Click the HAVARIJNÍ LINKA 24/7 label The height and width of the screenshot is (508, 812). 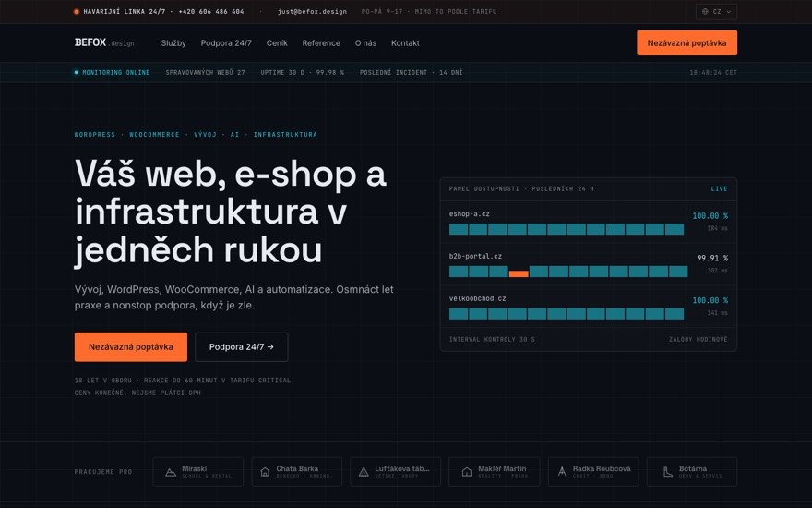pyautogui.click(x=125, y=11)
